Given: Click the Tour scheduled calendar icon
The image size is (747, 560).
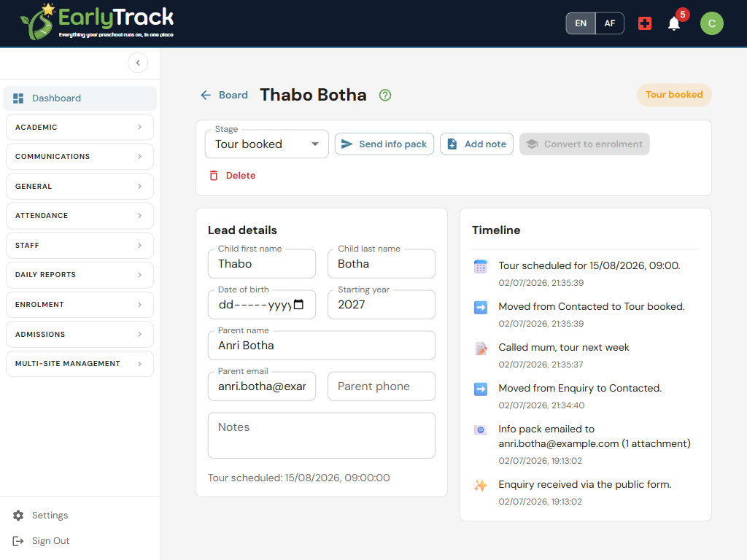Looking at the screenshot, I should point(481,267).
